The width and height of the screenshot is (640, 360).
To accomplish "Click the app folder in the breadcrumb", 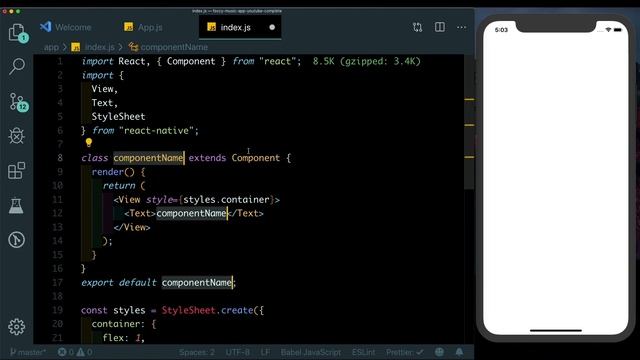I will coord(51,47).
